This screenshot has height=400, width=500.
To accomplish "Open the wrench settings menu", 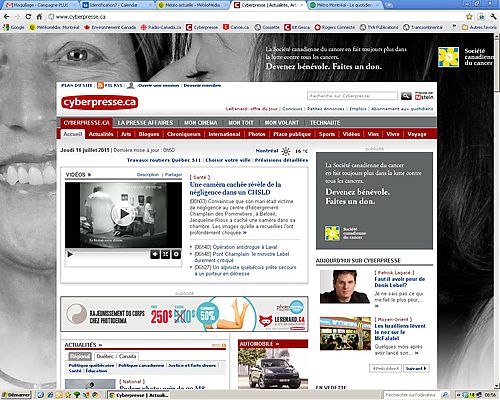I will point(493,17).
